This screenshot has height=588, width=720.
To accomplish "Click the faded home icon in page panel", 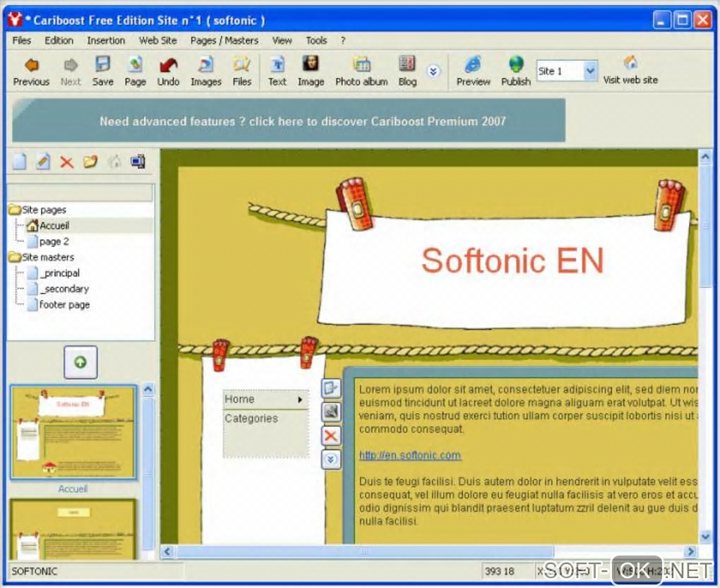I will tap(114, 162).
